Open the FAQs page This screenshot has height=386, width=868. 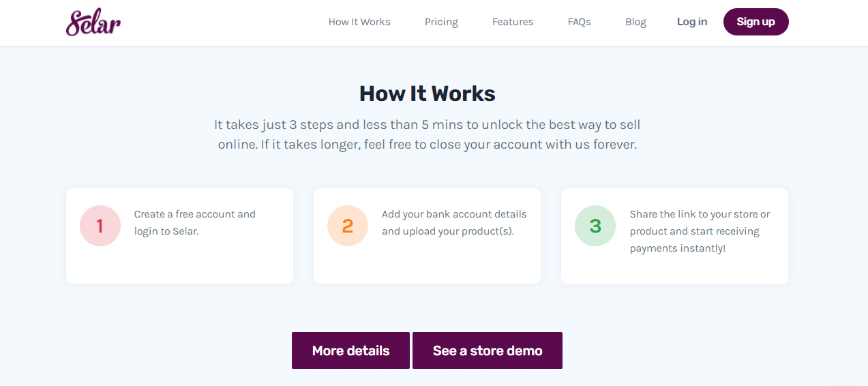(x=579, y=22)
